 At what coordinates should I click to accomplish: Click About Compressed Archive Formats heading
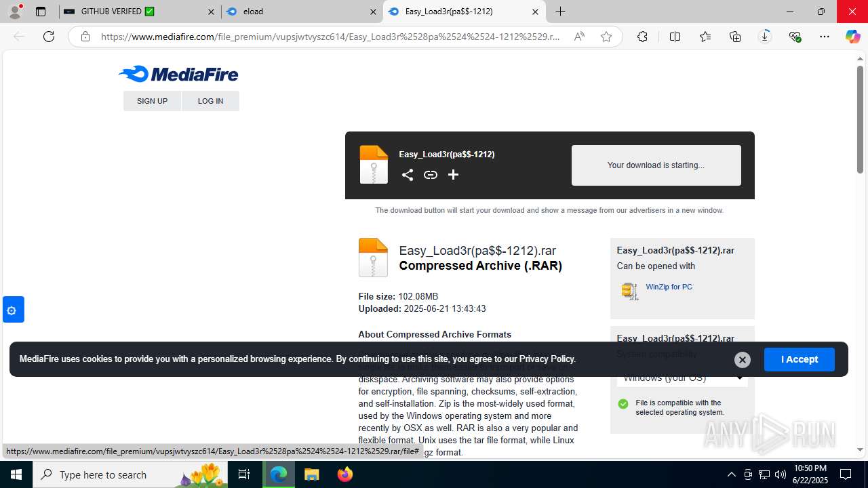(x=435, y=334)
